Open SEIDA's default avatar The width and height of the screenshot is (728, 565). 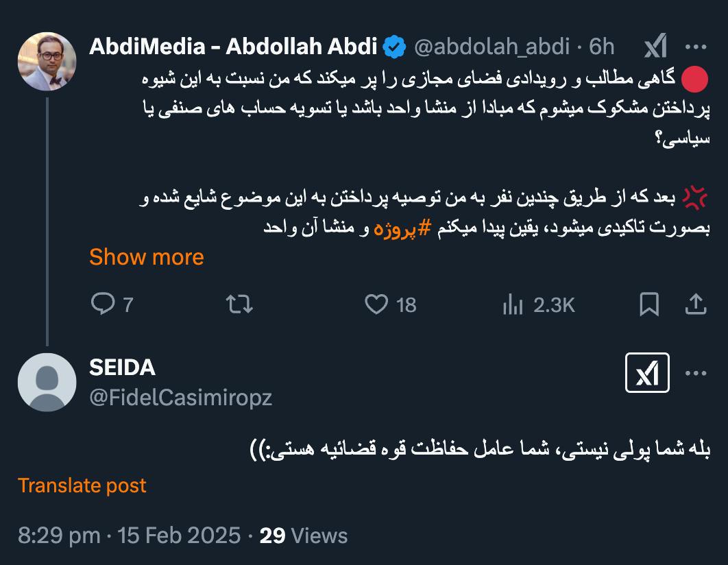click(x=47, y=382)
